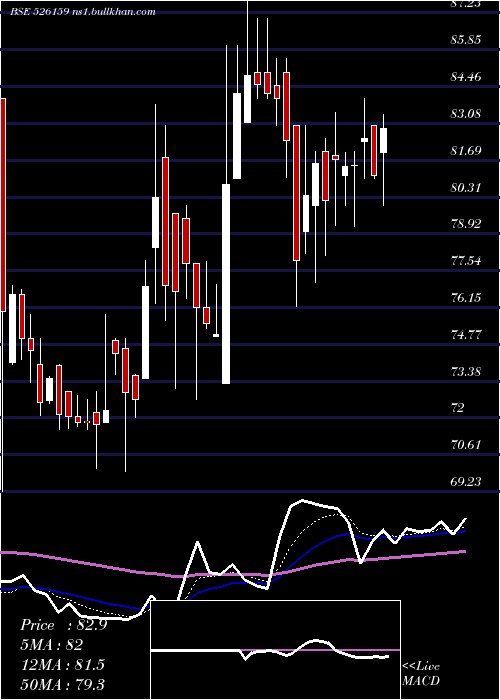Click the large red candle at the left edge
This screenshot has width=500, height=700.
3,205
